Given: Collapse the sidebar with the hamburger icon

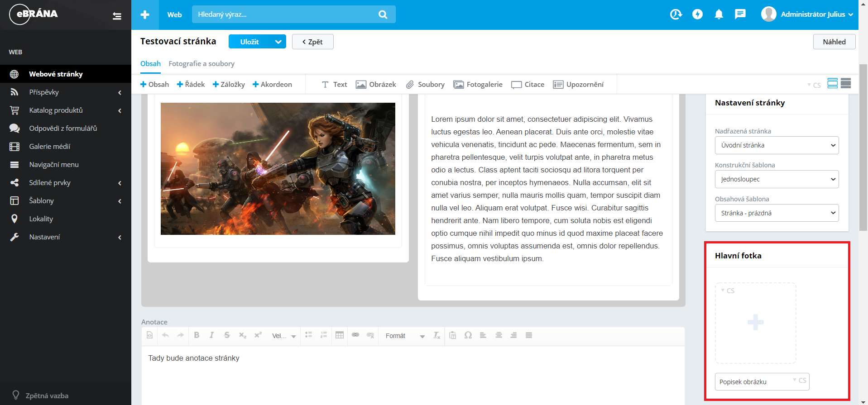Looking at the screenshot, I should pos(117,16).
